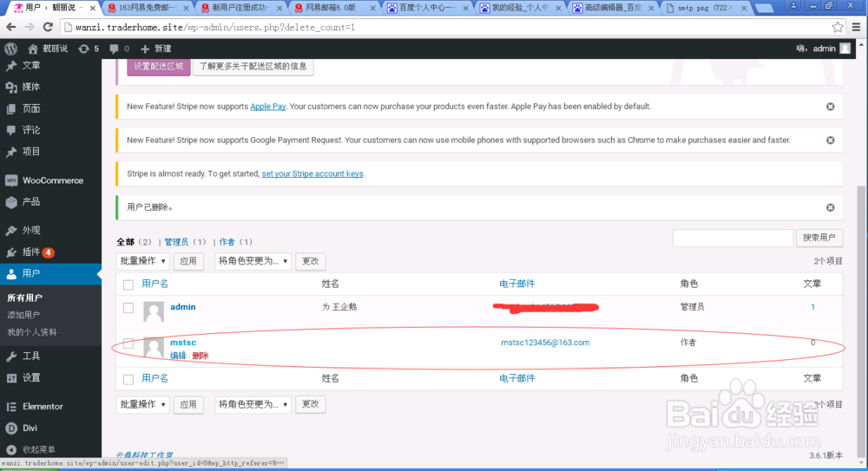The width and height of the screenshot is (868, 471).
Task: Click 删除 link under mstsc
Action: coord(201,356)
